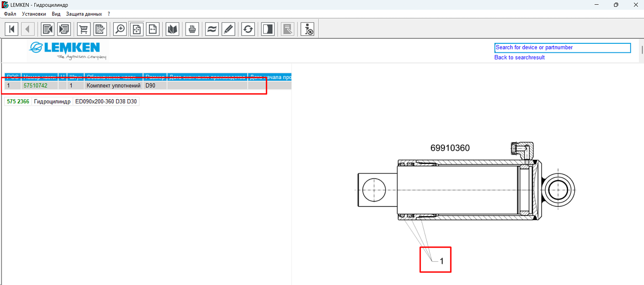Activate the zoom in magnifier tool
644x285 pixels.
pos(120,29)
